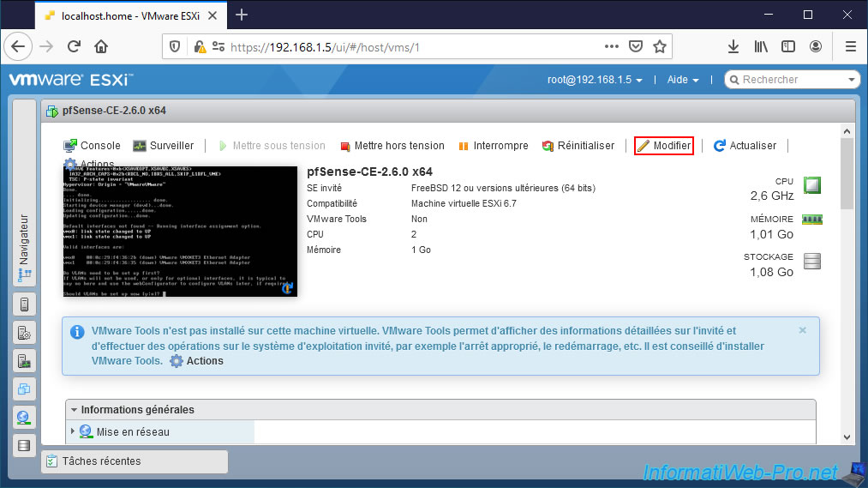Open the toolbar Actions gear menu
Image resolution: width=868 pixels, height=488 pixels.
click(x=88, y=163)
